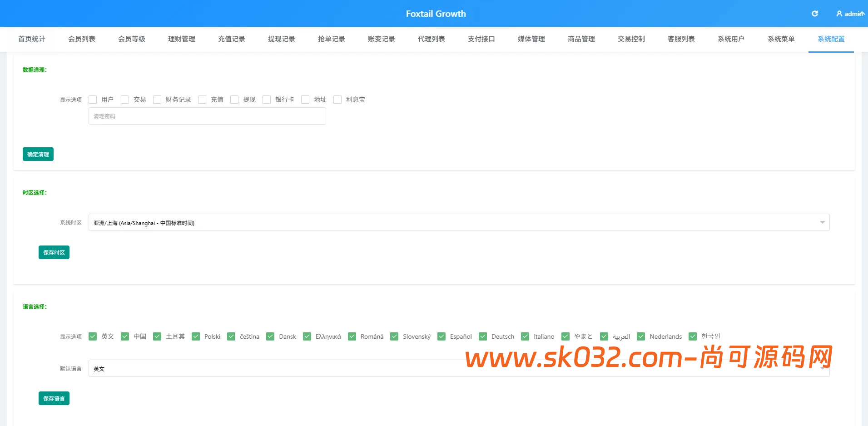Open 商品管理 tab
This screenshot has width=868, height=426.
(x=581, y=39)
